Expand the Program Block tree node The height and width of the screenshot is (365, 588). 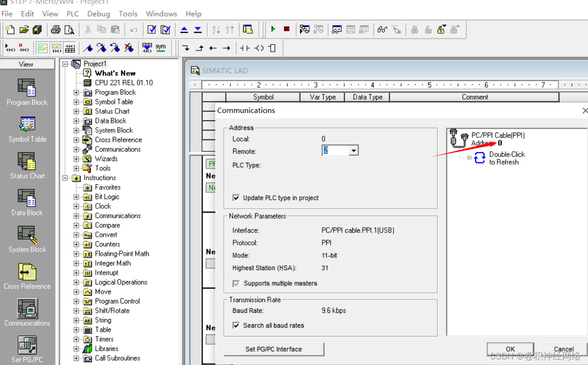pyautogui.click(x=76, y=93)
